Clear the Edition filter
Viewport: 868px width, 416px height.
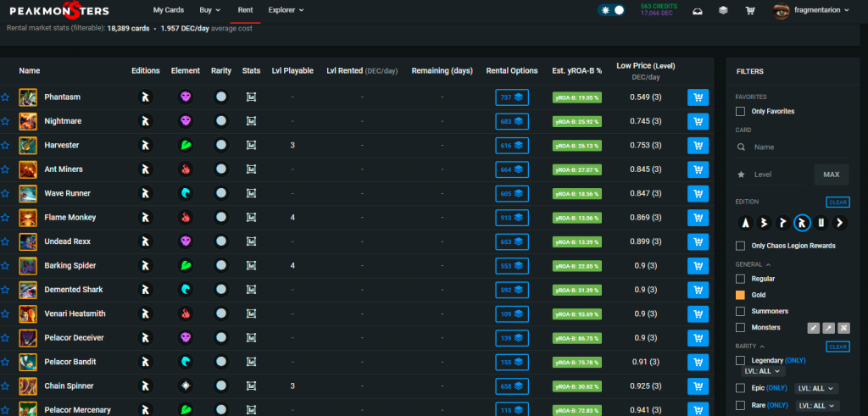838,202
